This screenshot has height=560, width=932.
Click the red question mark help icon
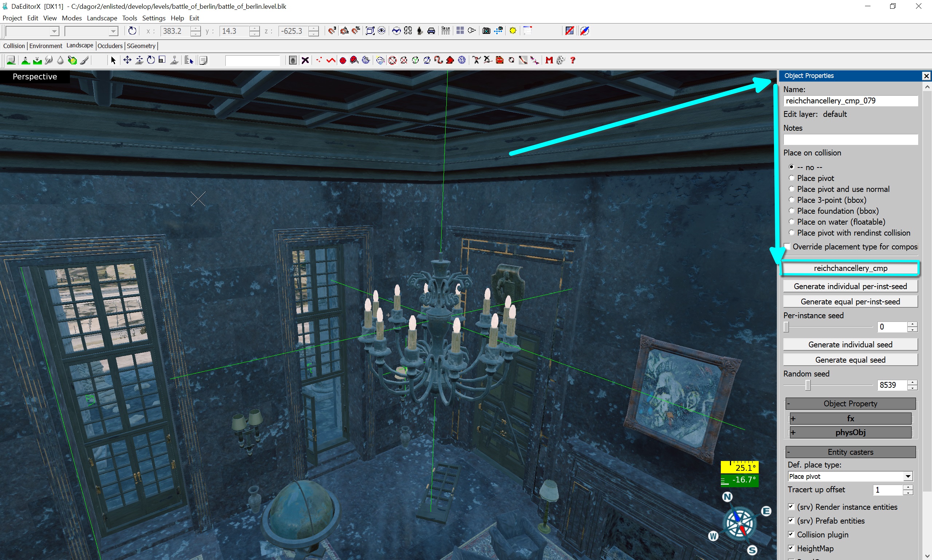tap(572, 60)
